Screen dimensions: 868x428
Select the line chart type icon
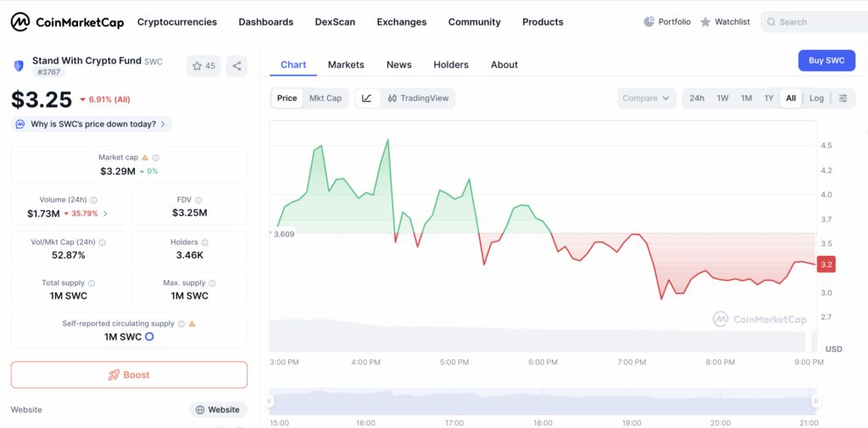[367, 98]
